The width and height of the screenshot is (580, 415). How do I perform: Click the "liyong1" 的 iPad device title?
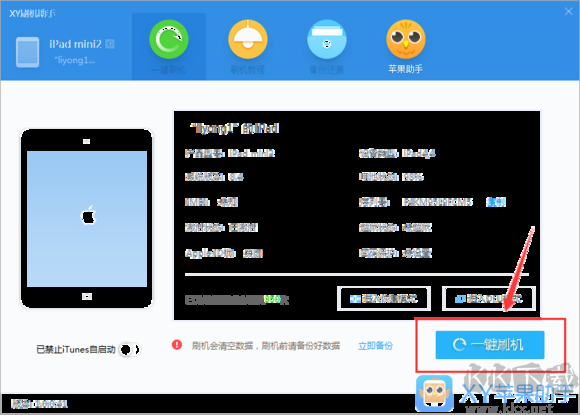[234, 129]
